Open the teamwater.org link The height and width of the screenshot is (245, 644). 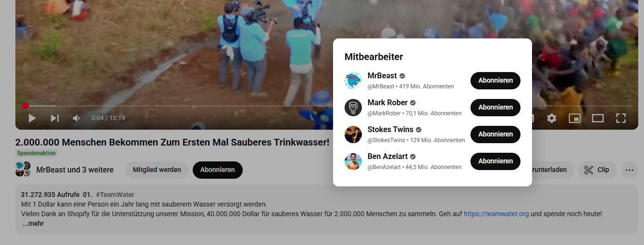pyautogui.click(x=496, y=214)
